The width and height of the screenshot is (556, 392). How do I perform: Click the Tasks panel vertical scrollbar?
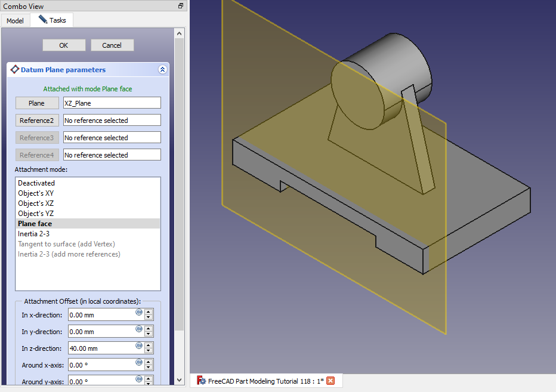pyautogui.click(x=180, y=179)
